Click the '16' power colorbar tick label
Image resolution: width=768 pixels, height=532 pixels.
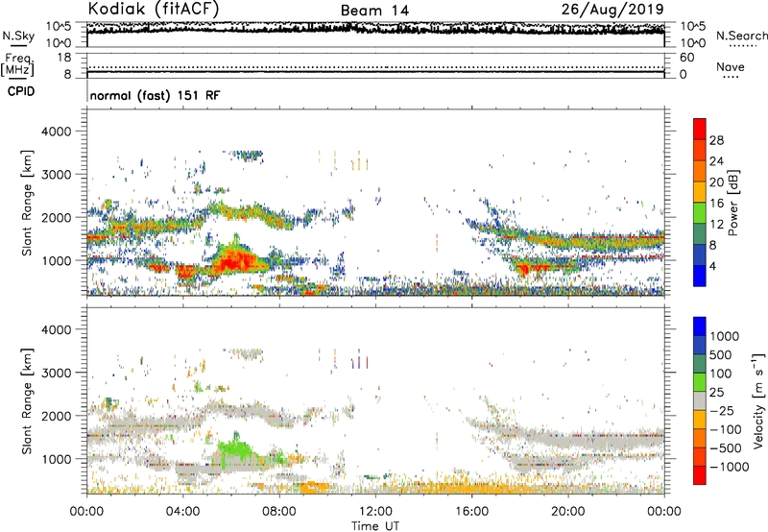pyautogui.click(x=716, y=204)
